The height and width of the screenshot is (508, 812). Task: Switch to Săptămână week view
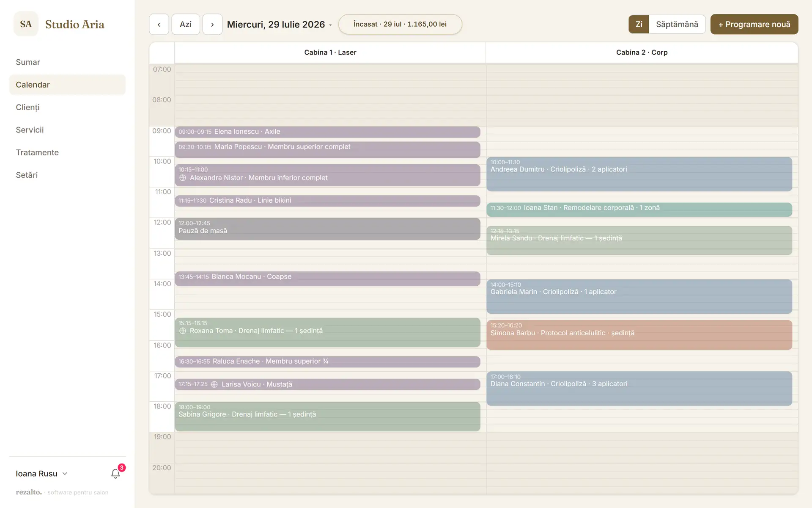click(x=677, y=24)
